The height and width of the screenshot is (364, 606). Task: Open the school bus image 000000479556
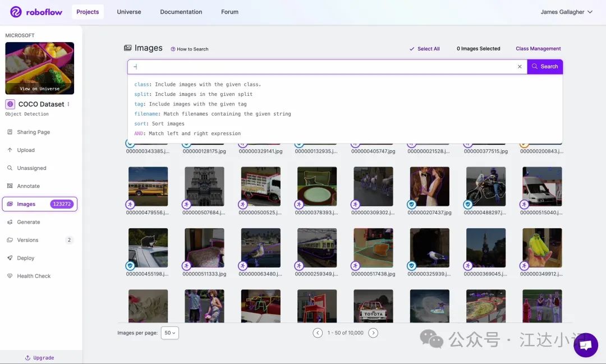[148, 186]
